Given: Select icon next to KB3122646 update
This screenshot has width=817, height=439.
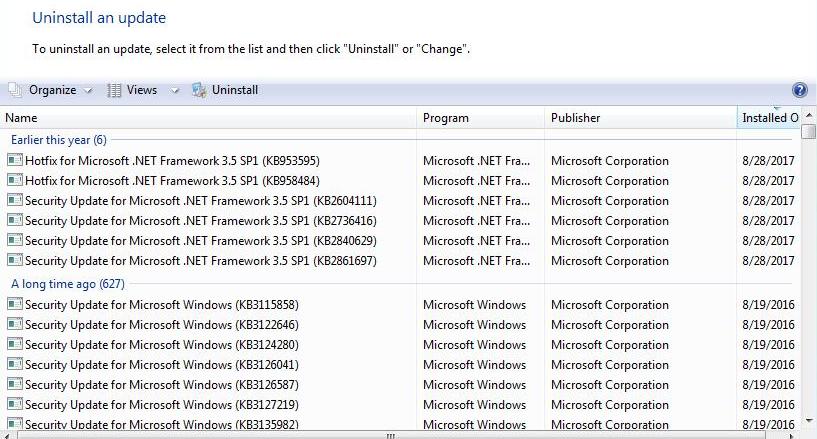Looking at the screenshot, I should [x=15, y=324].
